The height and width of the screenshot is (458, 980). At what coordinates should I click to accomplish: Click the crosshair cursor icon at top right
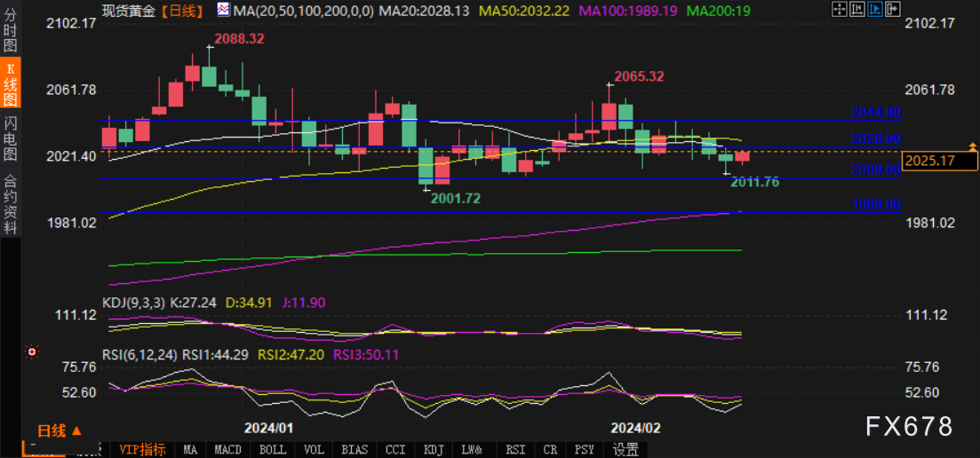click(x=839, y=10)
